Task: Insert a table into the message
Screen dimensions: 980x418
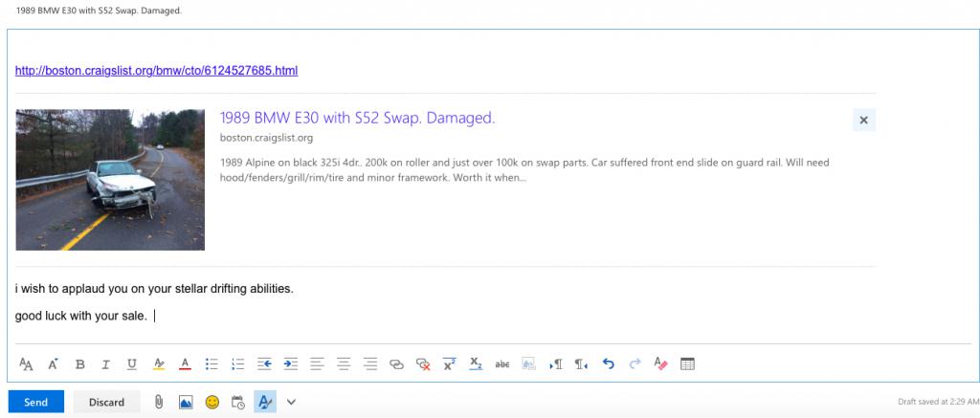Action: click(686, 364)
